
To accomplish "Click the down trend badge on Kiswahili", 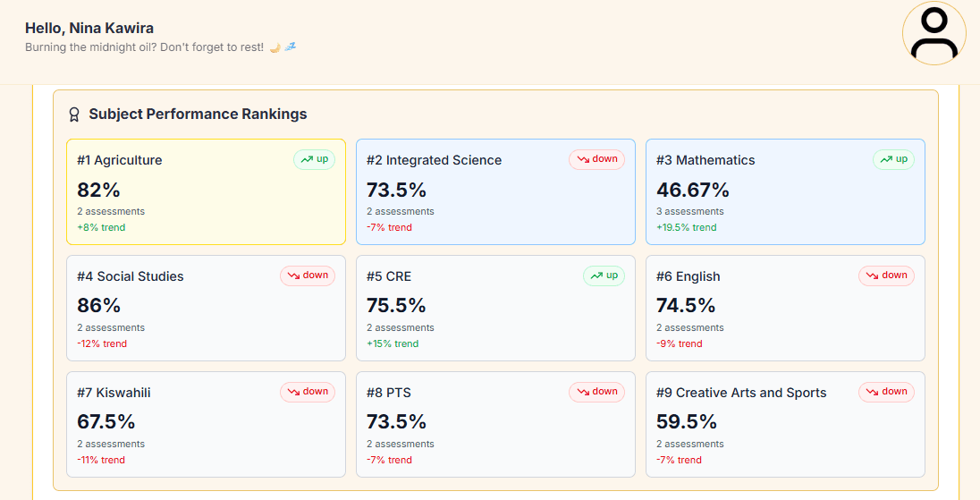I will (308, 392).
